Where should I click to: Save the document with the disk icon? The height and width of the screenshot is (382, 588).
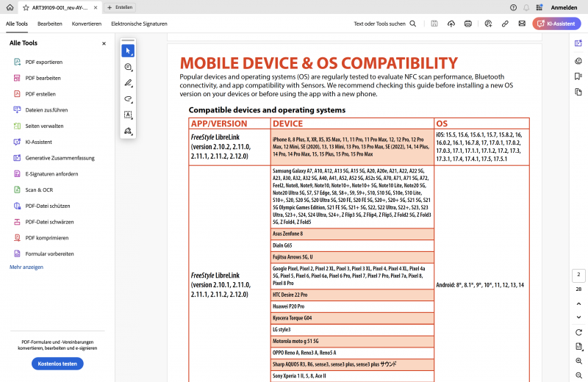[x=434, y=24]
